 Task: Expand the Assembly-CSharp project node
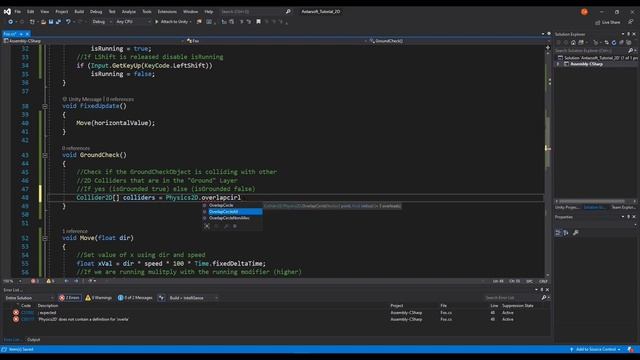558,64
